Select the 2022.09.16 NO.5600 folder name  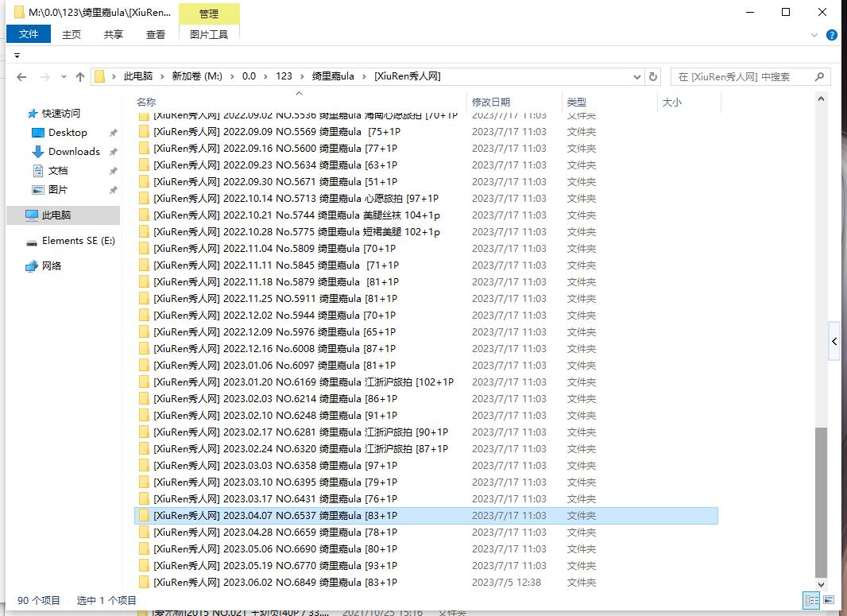(276, 149)
